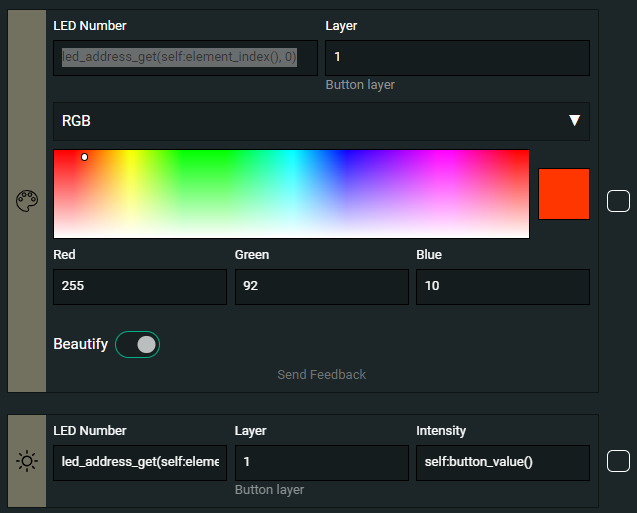Click the orange color preview swatch
The height and width of the screenshot is (513, 637).
[563, 193]
